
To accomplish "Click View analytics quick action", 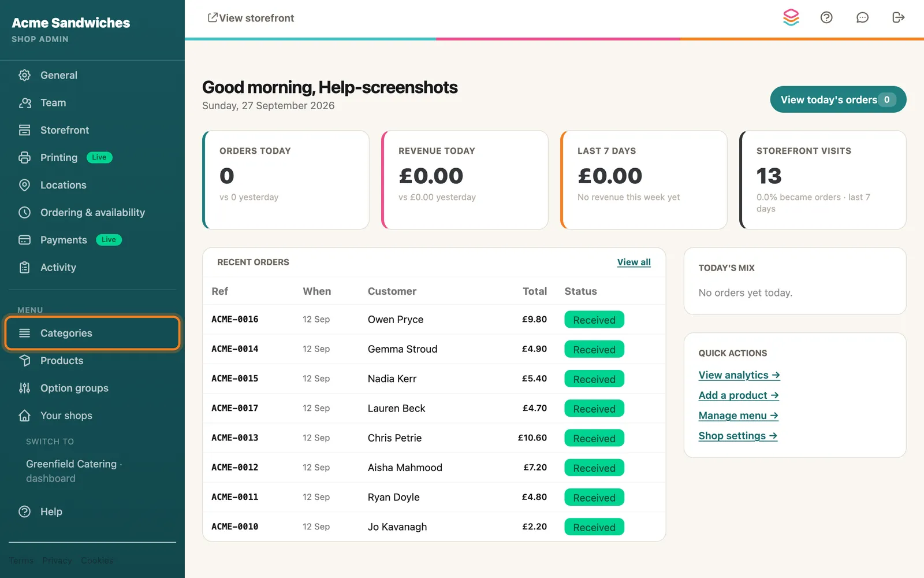I will (x=739, y=375).
